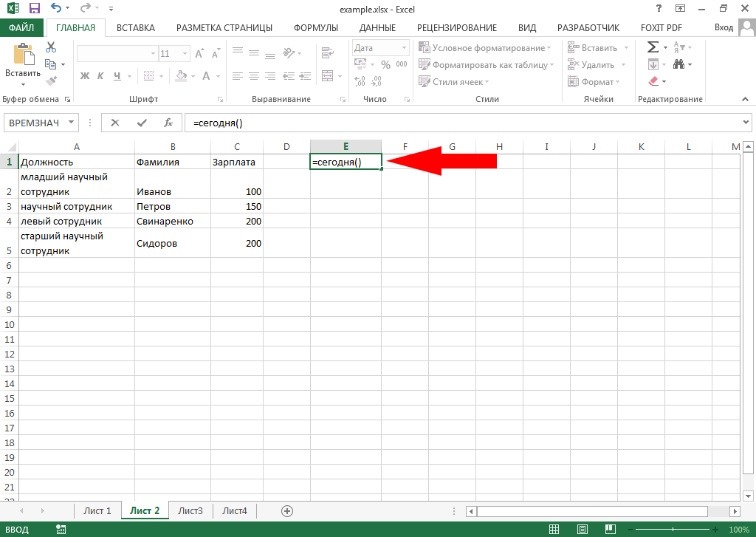
Task: Open Условное форматирование dropdown
Action: click(485, 48)
